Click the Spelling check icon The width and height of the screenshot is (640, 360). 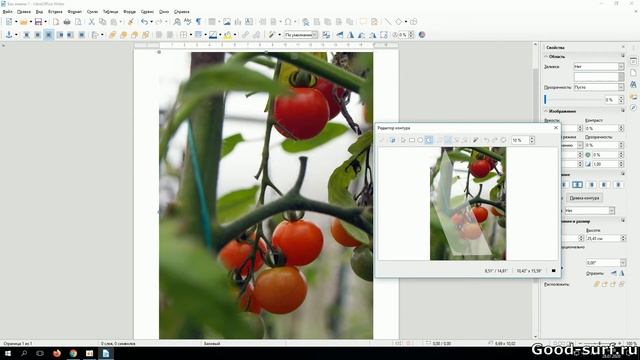(187, 22)
